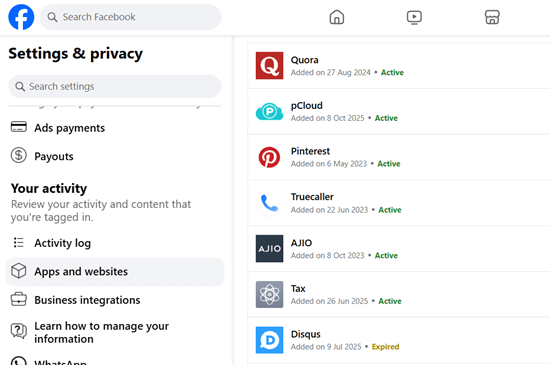Click the magnifier in Search settings
This screenshot has height=365, width=550.
[20, 86]
